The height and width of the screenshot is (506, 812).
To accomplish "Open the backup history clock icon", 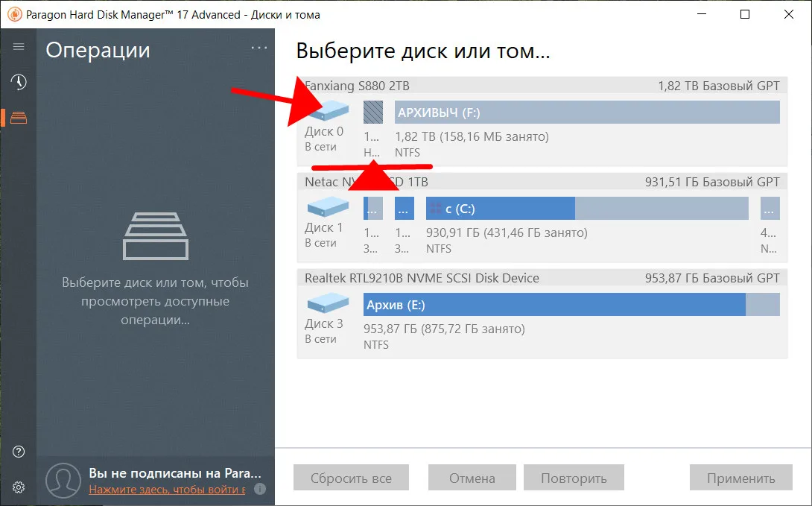I will 19,82.
